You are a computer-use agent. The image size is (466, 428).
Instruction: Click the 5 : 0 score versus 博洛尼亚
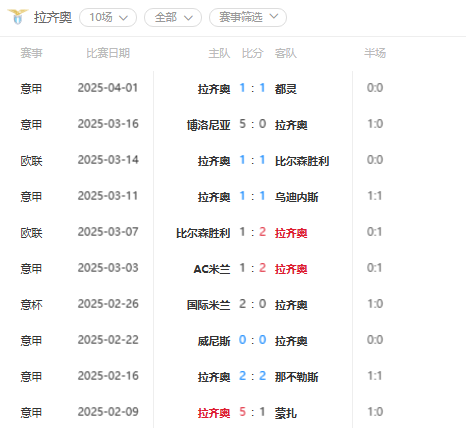point(253,124)
